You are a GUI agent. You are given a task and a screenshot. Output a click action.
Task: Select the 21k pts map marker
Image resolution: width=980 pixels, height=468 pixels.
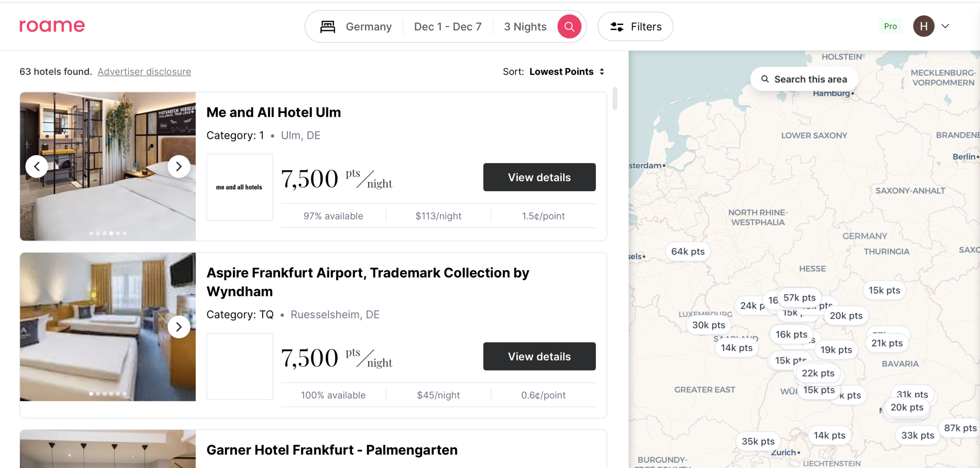887,343
